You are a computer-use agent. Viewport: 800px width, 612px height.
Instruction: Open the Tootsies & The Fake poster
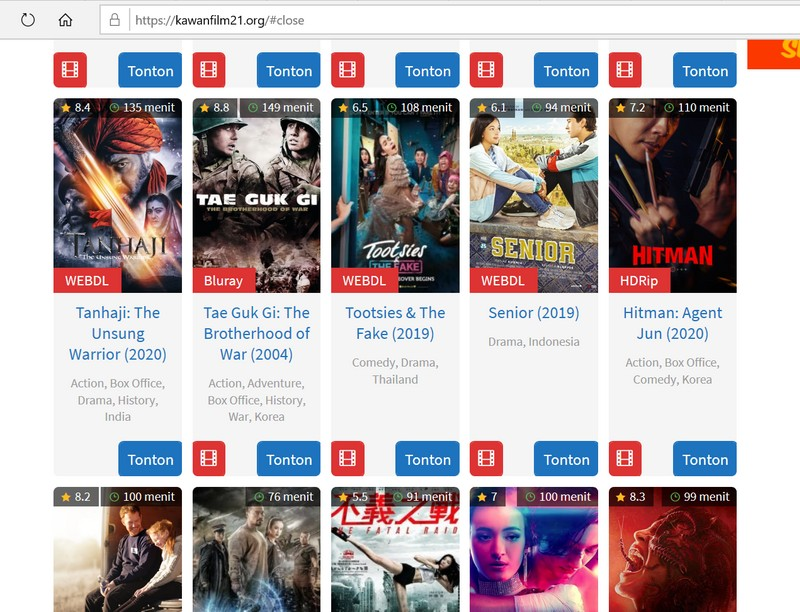coord(395,195)
